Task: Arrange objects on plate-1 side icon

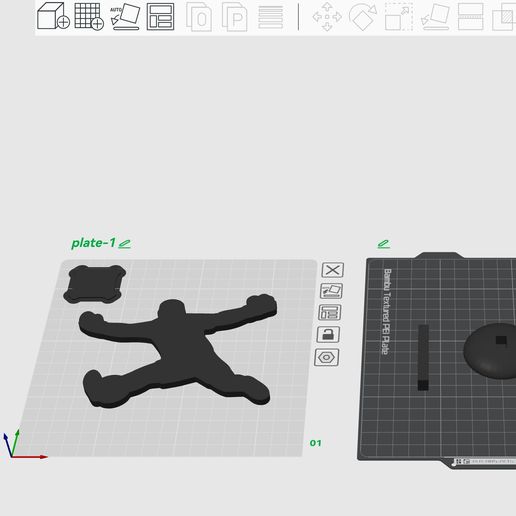Action: point(330,312)
